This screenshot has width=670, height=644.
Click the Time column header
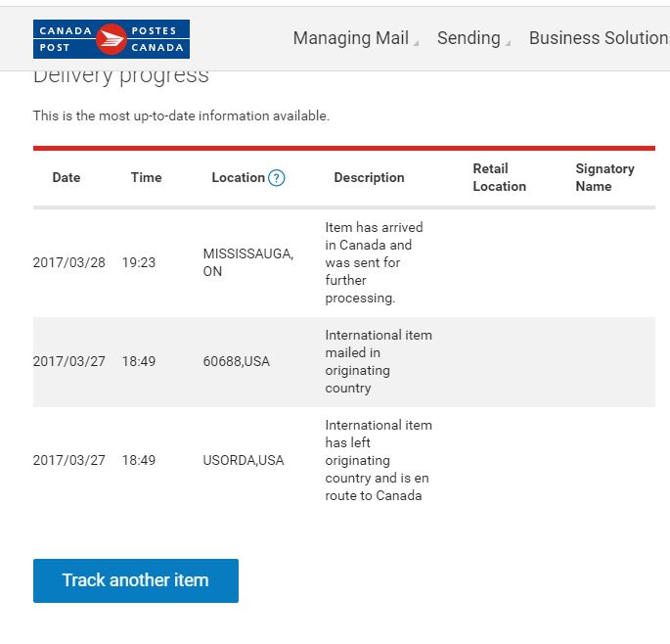146,177
